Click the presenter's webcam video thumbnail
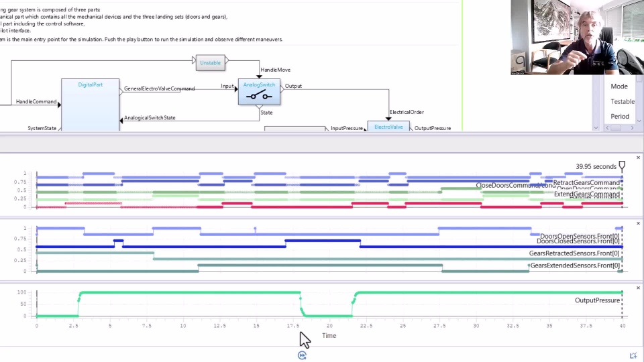 point(577,38)
